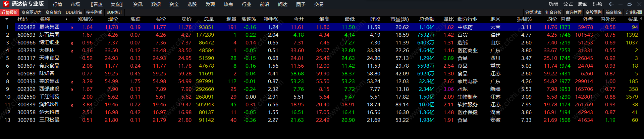Open the 数据 menu

tap(156, 4)
